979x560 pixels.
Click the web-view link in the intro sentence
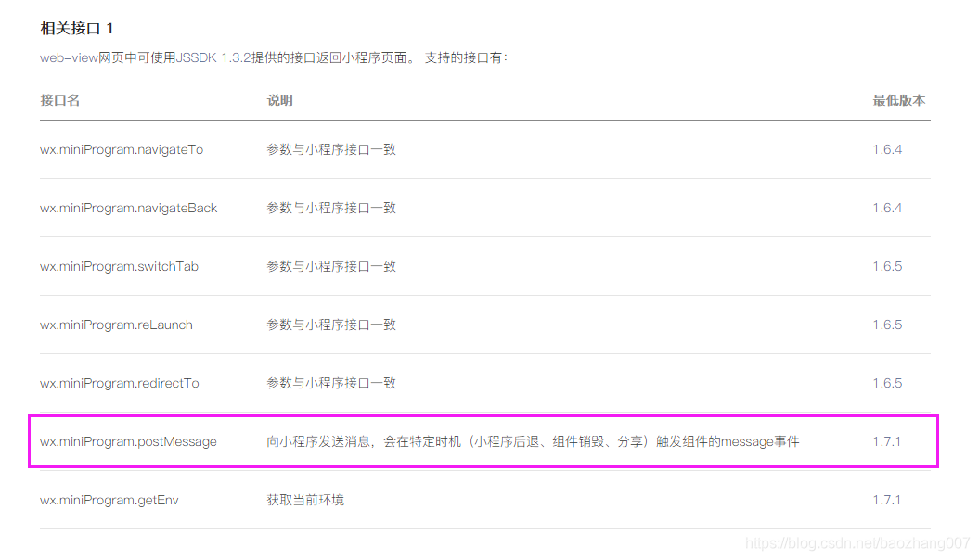coord(69,58)
